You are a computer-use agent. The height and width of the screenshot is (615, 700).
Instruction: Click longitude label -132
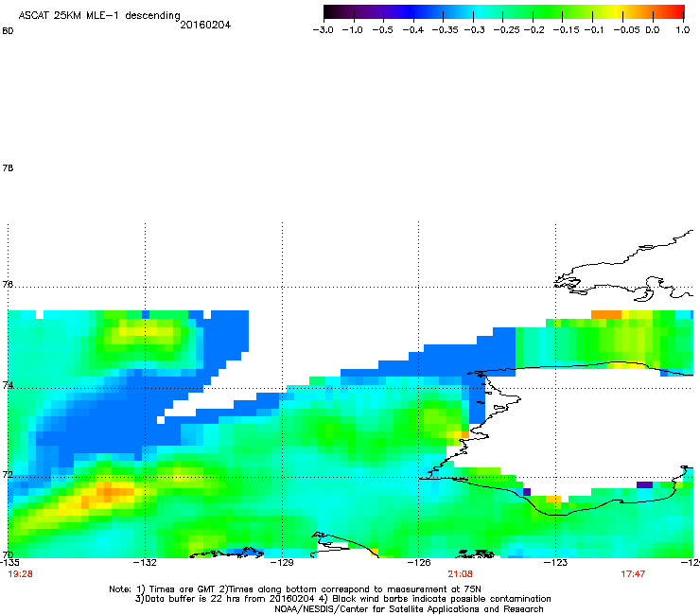145,562
